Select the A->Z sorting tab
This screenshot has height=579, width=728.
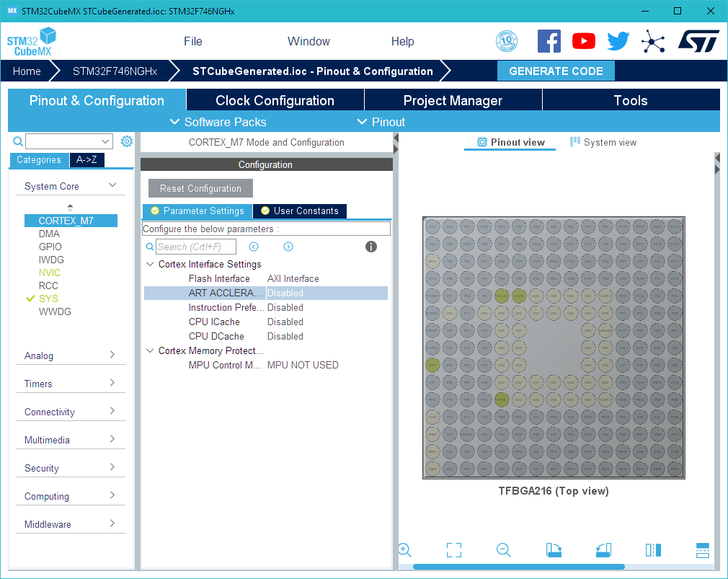(86, 160)
